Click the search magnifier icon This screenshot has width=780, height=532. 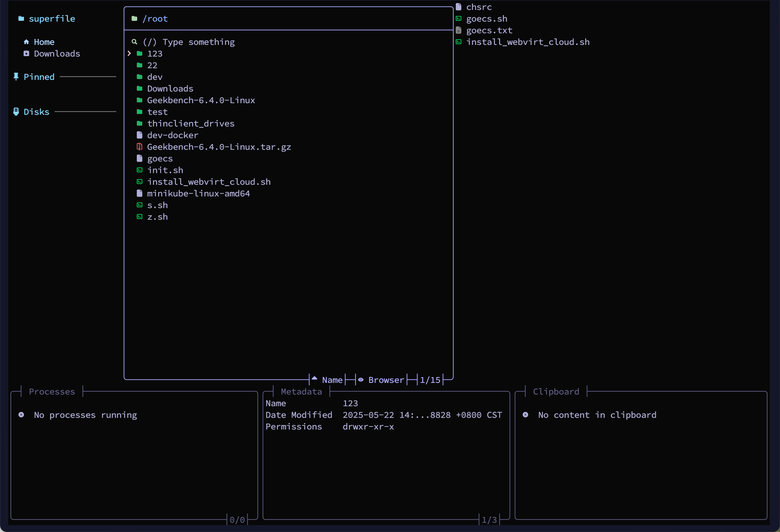134,42
